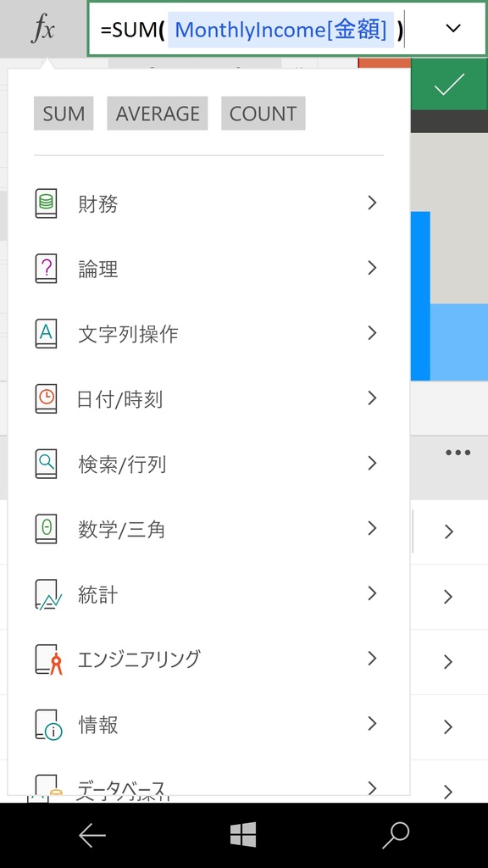Viewport: 488px width, 868px height.
Task: Select the 財務 book icon
Action: pyautogui.click(x=47, y=203)
